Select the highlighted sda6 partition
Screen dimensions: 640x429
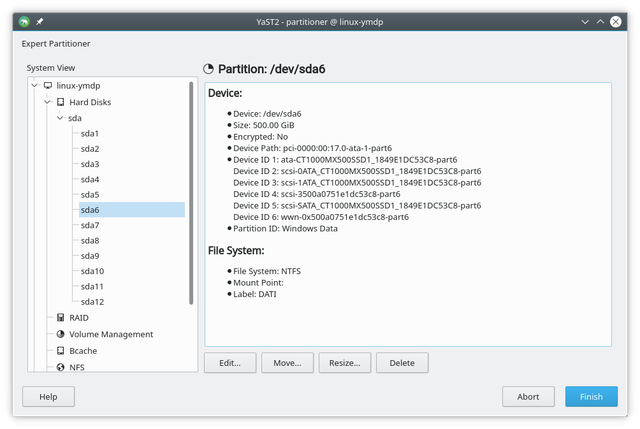tap(131, 210)
